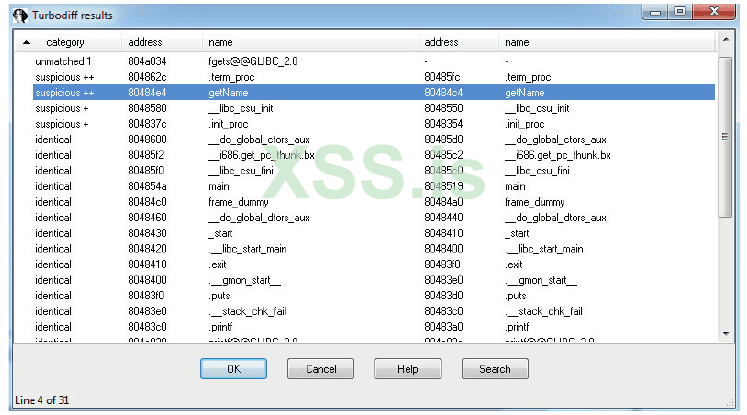Minimize the Turbodiff results window
The height and width of the screenshot is (415, 747).
point(656,12)
